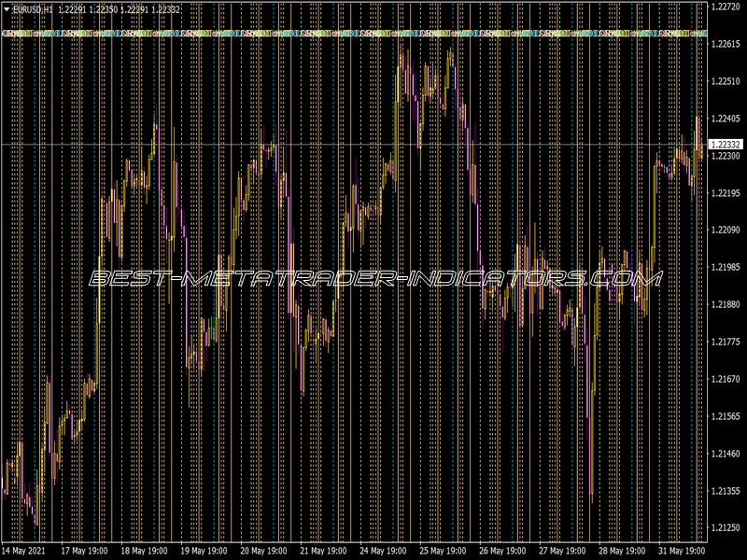
Task: Click time axis label 28 May 19:00
Action: pos(622,551)
